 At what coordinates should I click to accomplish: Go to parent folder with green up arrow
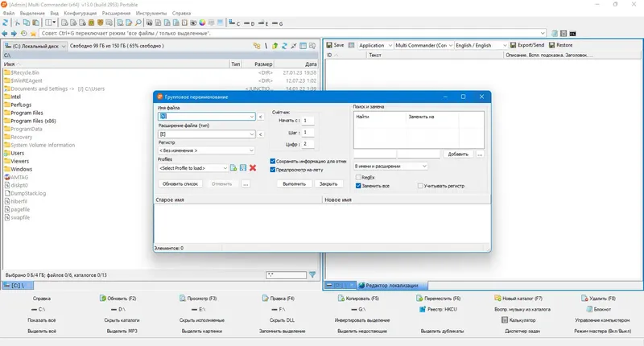[x=275, y=46]
